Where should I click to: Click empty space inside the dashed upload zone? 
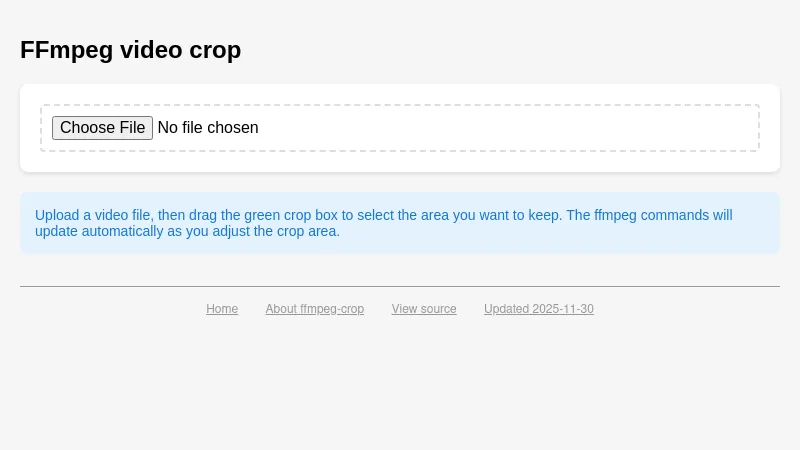click(x=500, y=128)
